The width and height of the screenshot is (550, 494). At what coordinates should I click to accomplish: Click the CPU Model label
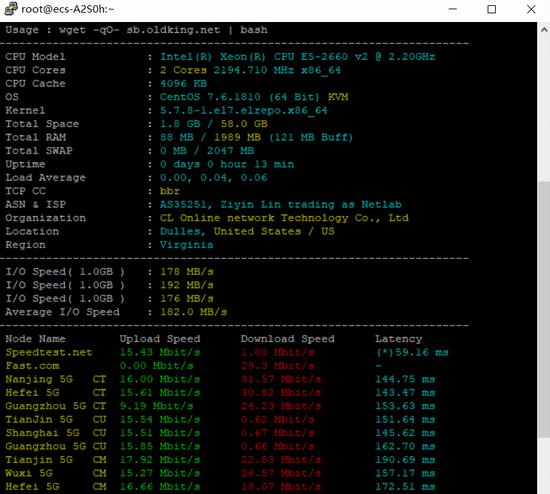click(35, 56)
